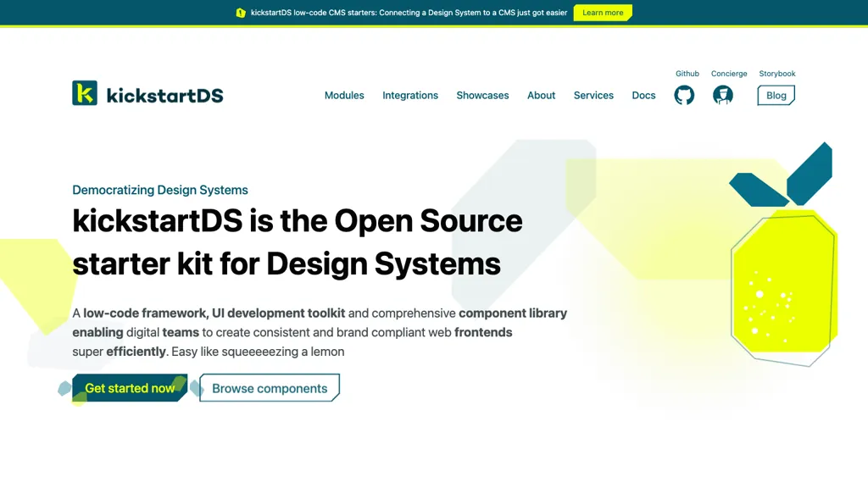The height and width of the screenshot is (488, 868).
Task: Click the small lemon icon in announcement banner
Action: tap(241, 13)
